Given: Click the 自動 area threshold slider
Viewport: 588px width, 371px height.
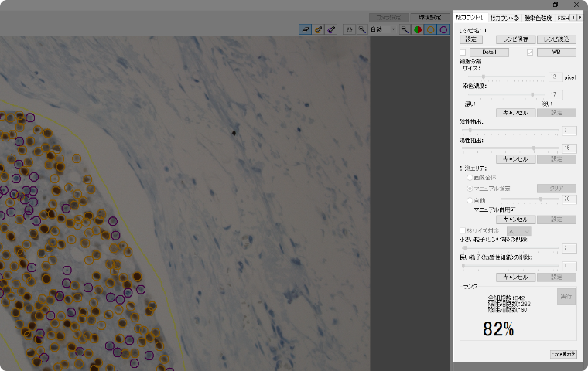Looking at the screenshot, I should tap(529, 199).
